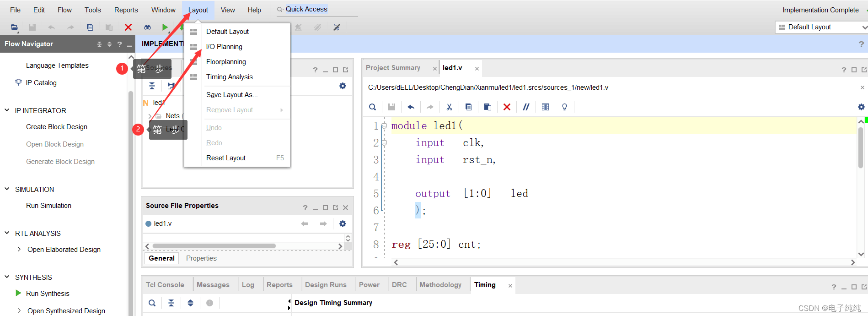Collapse the SIMULATION section
This screenshot has width=868, height=316.
(x=7, y=189)
